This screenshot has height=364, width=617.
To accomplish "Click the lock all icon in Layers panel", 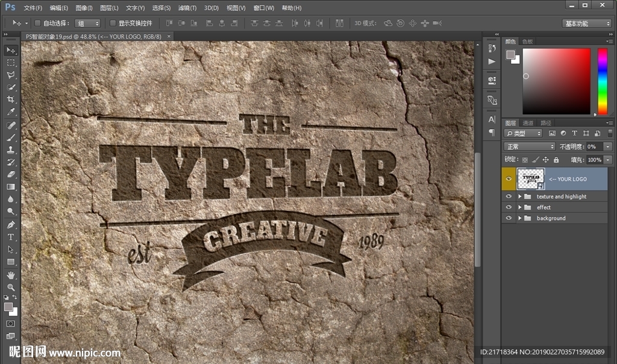I will pos(556,160).
